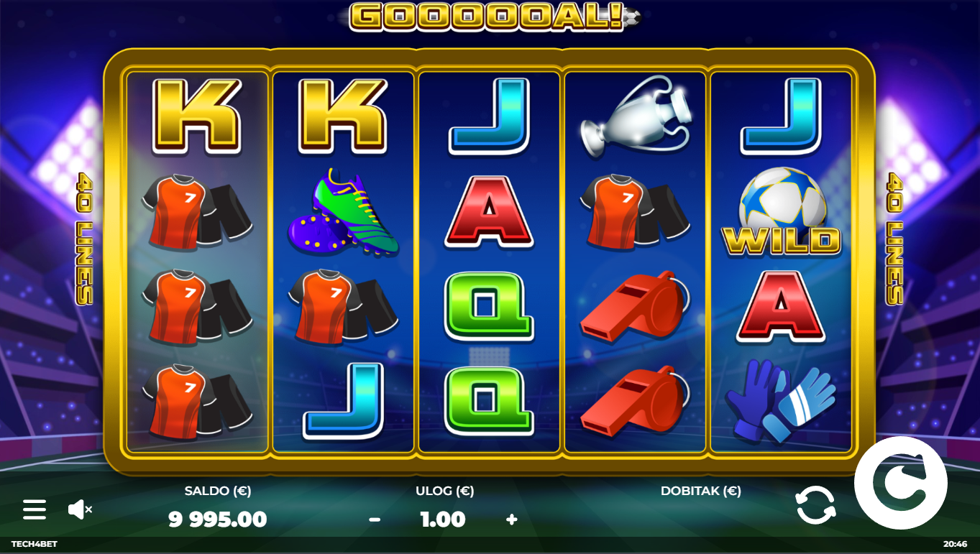Click the left 40 LINES label

tap(85, 239)
